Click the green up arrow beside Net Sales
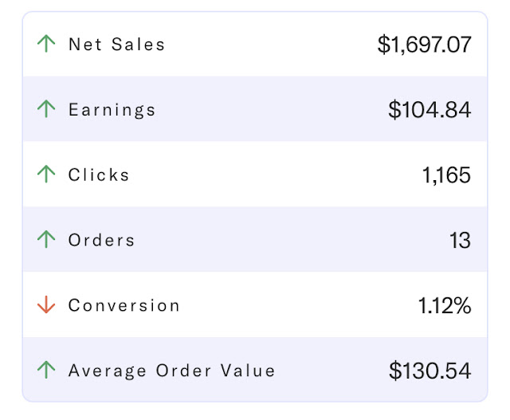 coord(46,44)
